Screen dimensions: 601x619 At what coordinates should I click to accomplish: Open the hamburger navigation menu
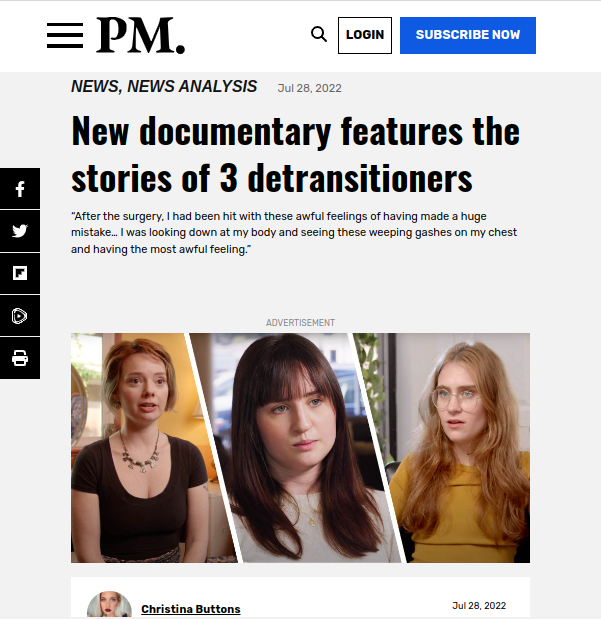click(x=65, y=36)
